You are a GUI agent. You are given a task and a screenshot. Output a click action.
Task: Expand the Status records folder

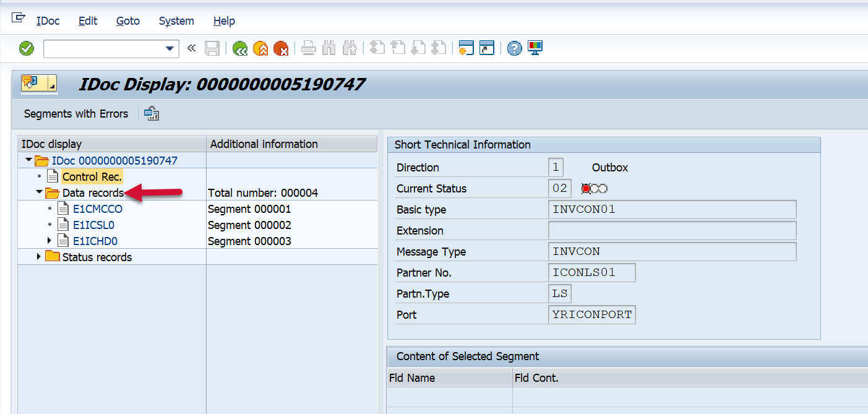39,257
